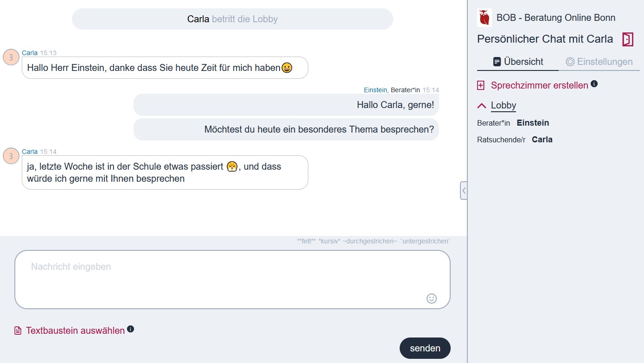
Task: Click Carla's avatar beside the 15:14 message
Action: coord(11,156)
